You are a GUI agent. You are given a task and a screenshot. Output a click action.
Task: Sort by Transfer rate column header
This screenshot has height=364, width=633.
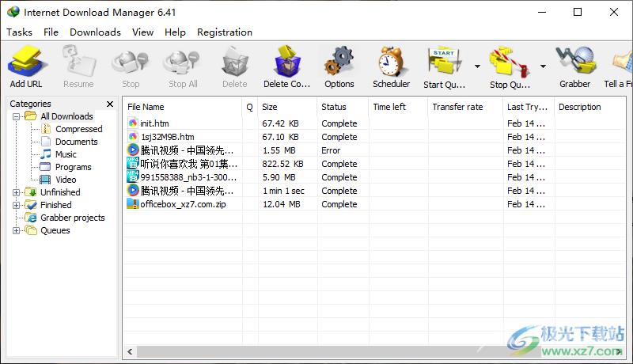pos(466,107)
